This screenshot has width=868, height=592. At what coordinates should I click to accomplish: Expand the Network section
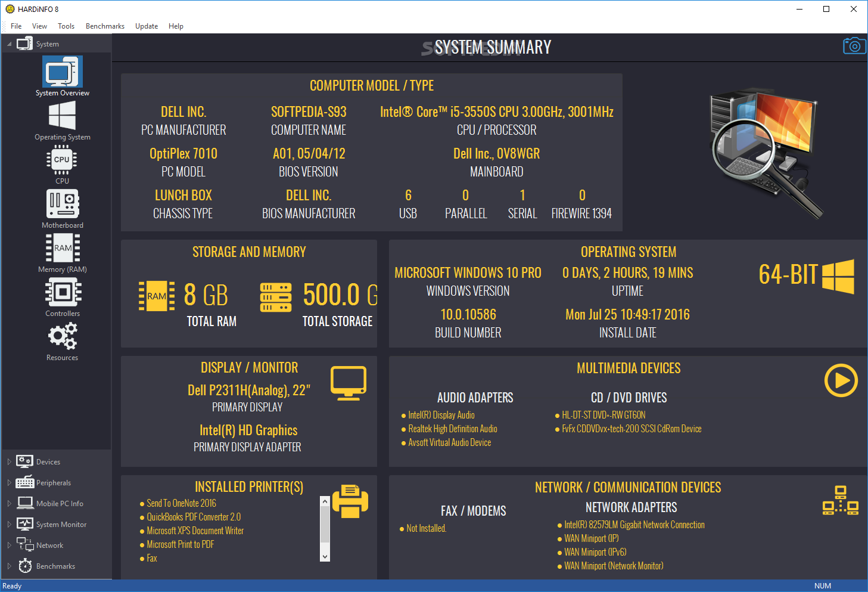[9, 545]
